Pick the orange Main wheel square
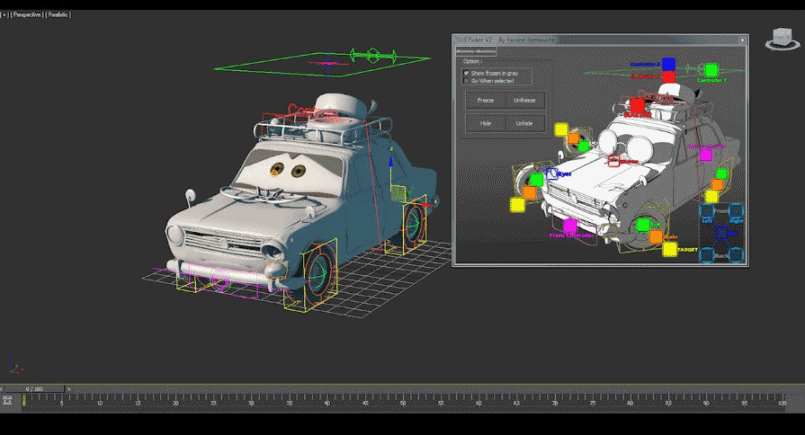This screenshot has width=805, height=435. tap(656, 237)
